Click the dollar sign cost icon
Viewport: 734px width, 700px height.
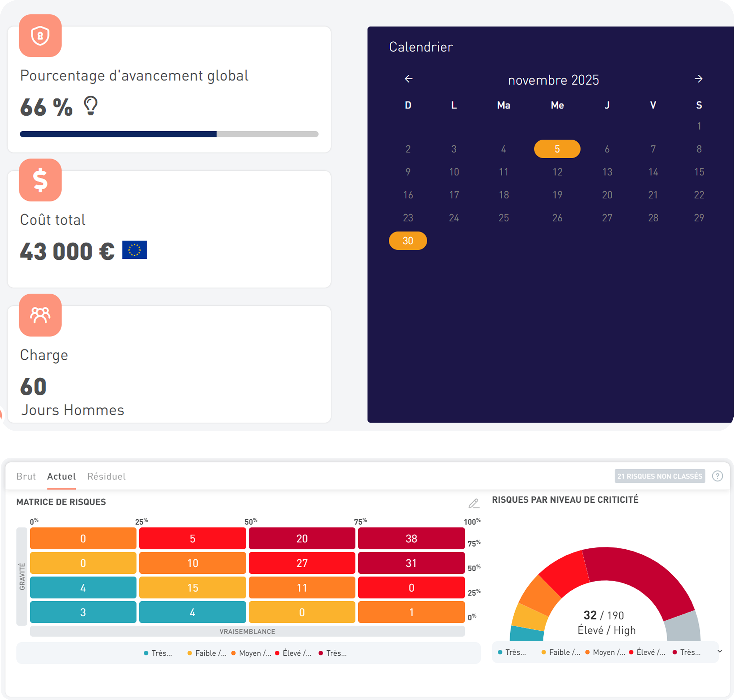[x=40, y=180]
